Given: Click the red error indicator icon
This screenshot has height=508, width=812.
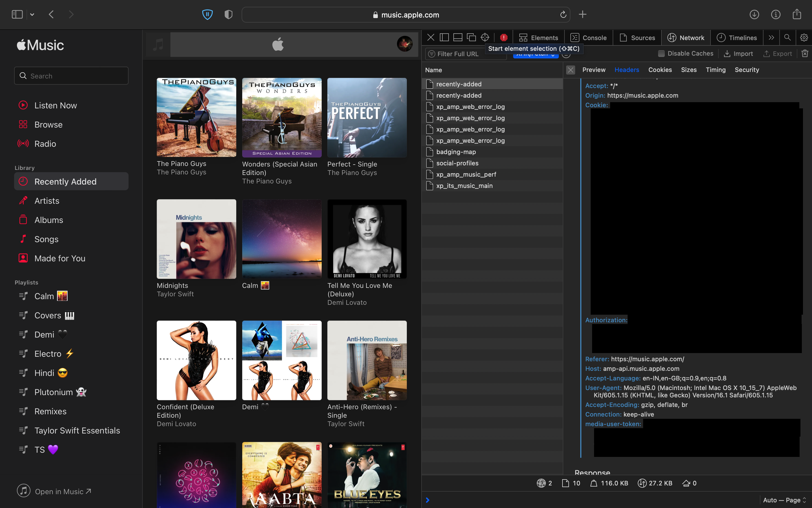Looking at the screenshot, I should tap(504, 37).
